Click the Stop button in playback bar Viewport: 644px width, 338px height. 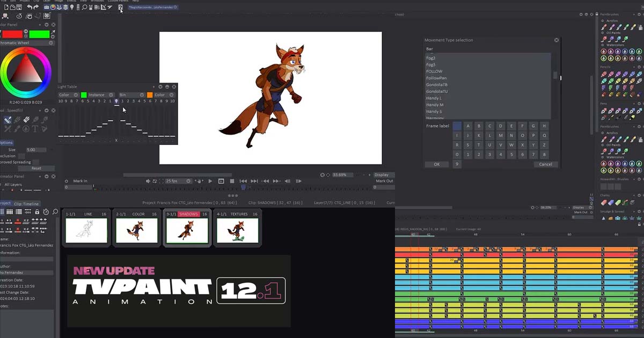click(x=232, y=181)
